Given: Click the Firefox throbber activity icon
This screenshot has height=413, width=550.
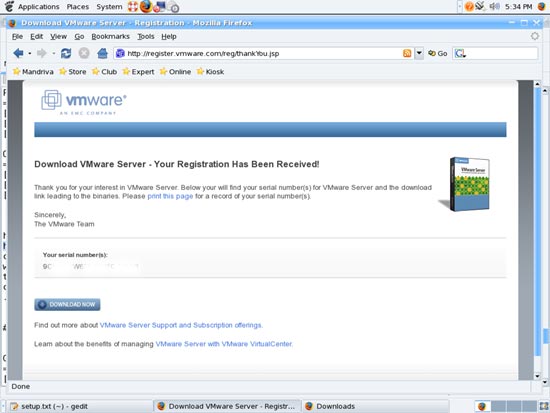Looking at the screenshot, I should pos(535,36).
